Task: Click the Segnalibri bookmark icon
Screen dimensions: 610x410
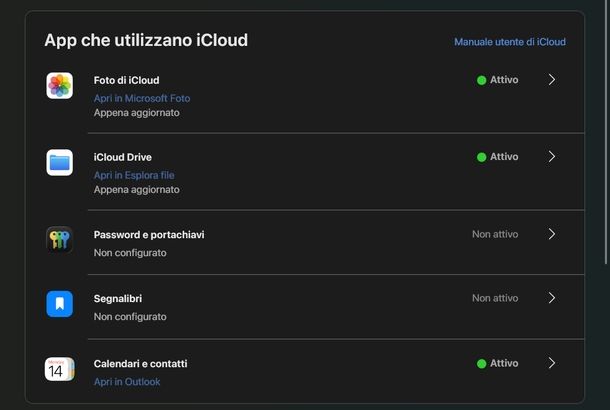Action: (60, 304)
